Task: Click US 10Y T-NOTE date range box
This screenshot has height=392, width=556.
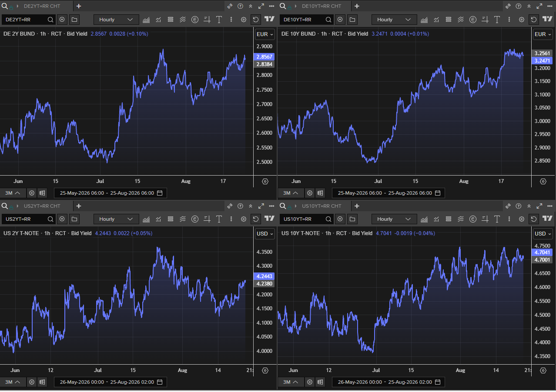Action: [389, 382]
